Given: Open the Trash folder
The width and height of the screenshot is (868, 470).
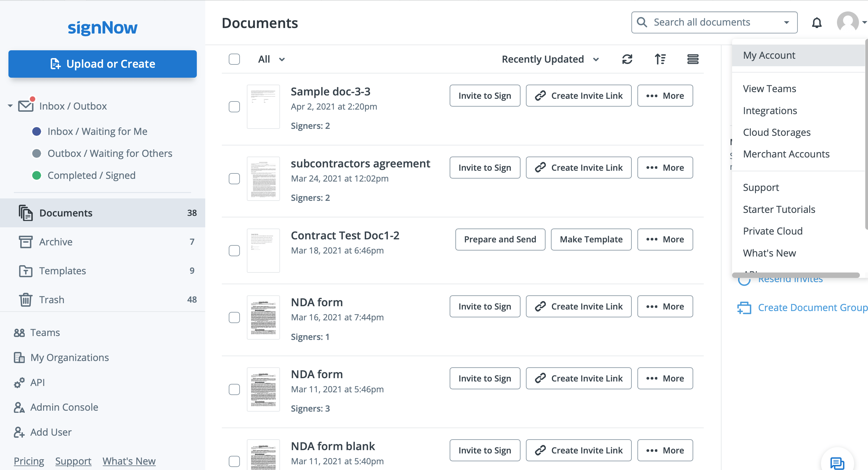Looking at the screenshot, I should pyautogui.click(x=51, y=299).
